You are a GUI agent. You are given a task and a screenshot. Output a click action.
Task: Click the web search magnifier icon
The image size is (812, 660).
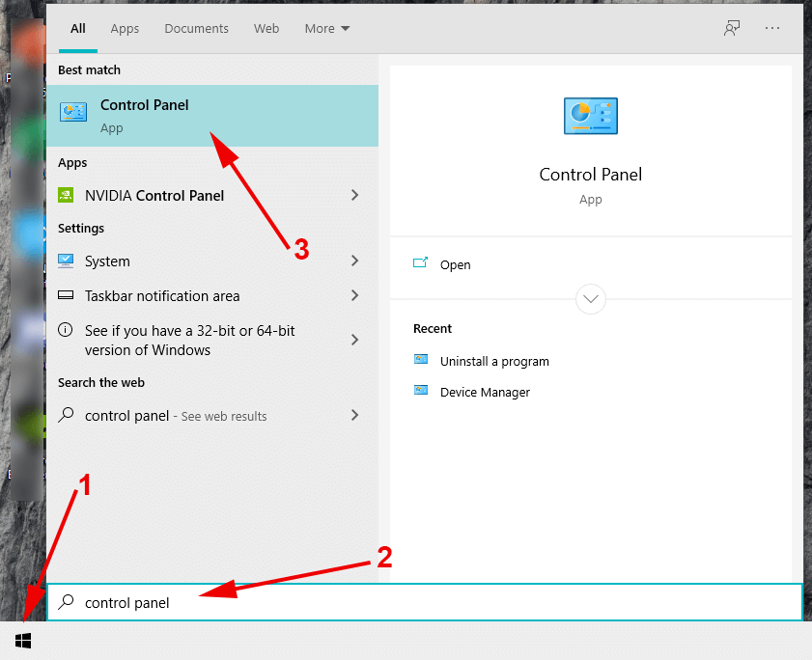[66, 415]
